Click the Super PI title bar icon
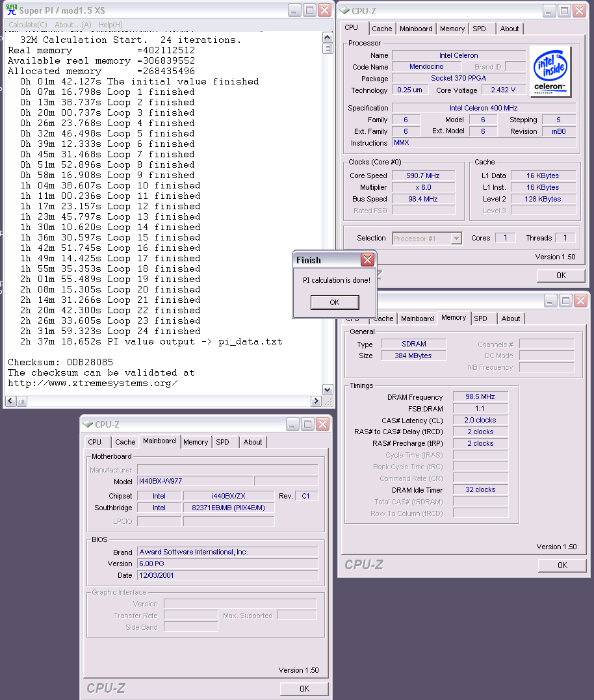Viewport: 594px width, 700px height. [x=12, y=10]
